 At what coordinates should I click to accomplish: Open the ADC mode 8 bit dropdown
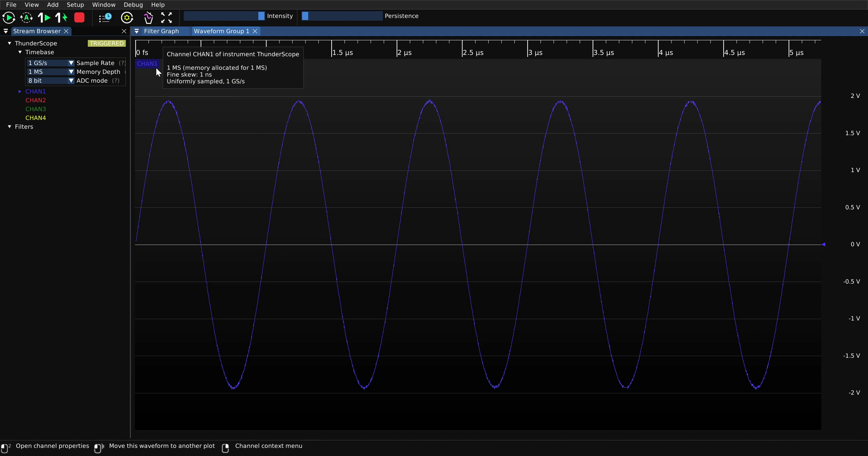pos(50,81)
